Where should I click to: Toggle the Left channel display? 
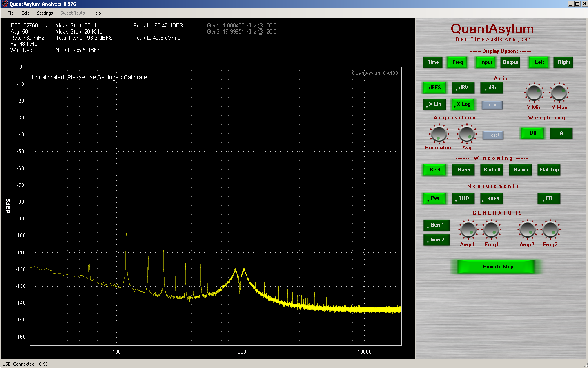tap(539, 63)
